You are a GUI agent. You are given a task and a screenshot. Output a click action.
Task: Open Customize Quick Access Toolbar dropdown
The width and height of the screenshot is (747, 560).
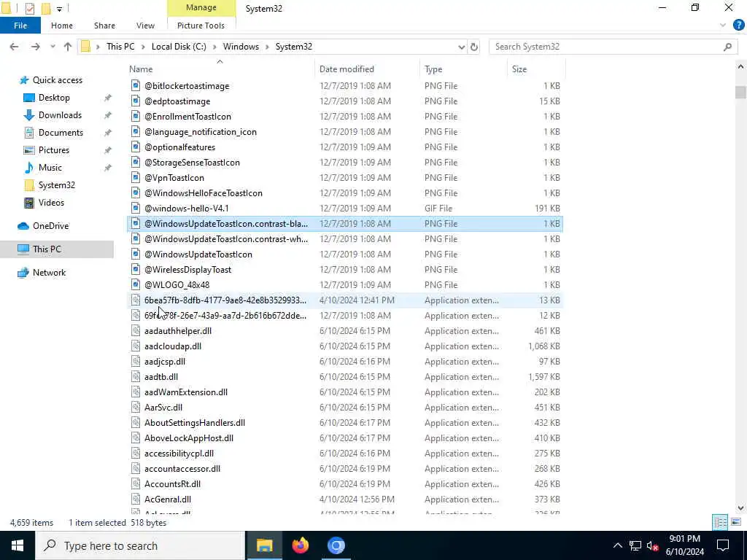[x=60, y=9]
